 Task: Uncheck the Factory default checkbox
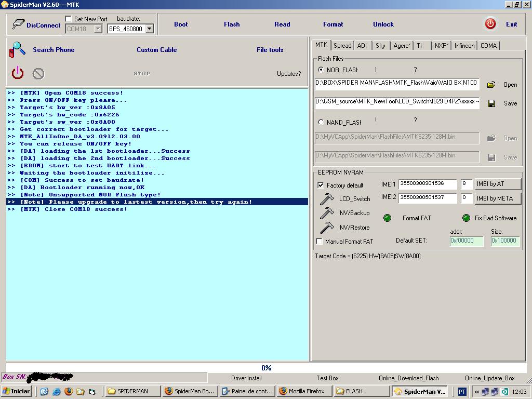(x=321, y=185)
